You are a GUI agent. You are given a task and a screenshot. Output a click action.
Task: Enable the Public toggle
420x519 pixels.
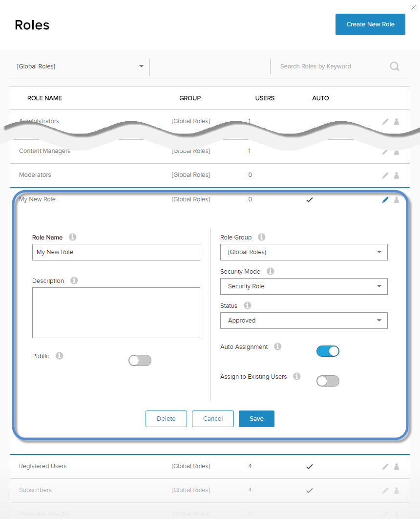pos(140,361)
